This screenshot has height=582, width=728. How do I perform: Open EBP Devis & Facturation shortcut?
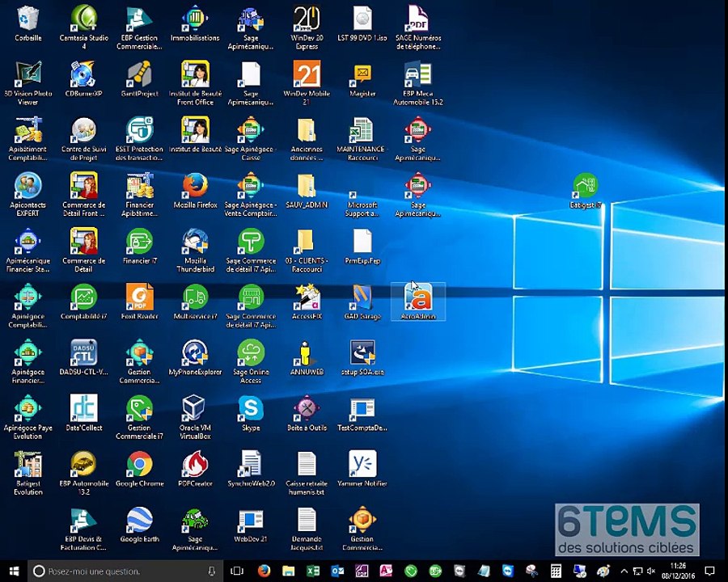(x=83, y=528)
